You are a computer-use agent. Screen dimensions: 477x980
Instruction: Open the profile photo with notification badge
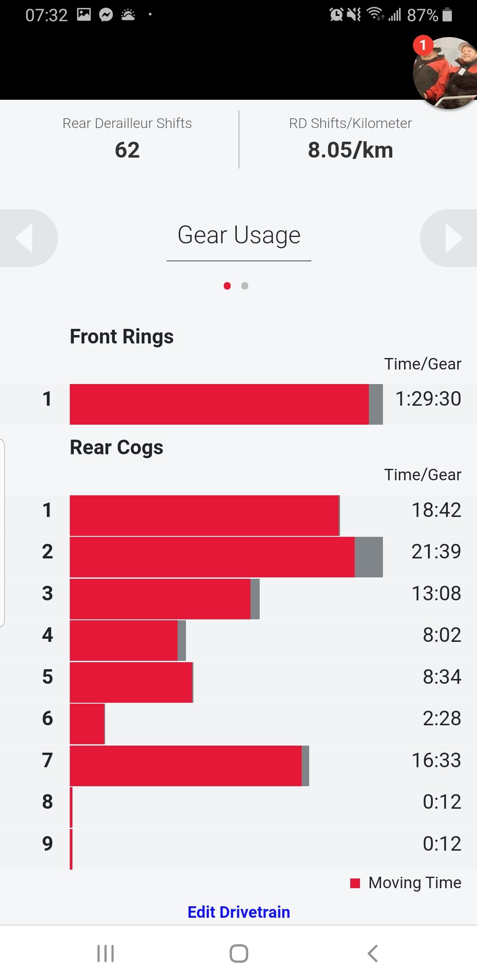445,72
